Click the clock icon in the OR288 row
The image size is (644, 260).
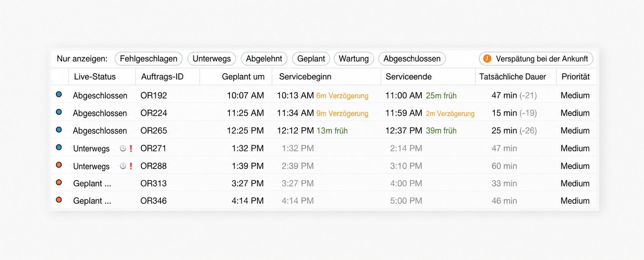click(123, 166)
